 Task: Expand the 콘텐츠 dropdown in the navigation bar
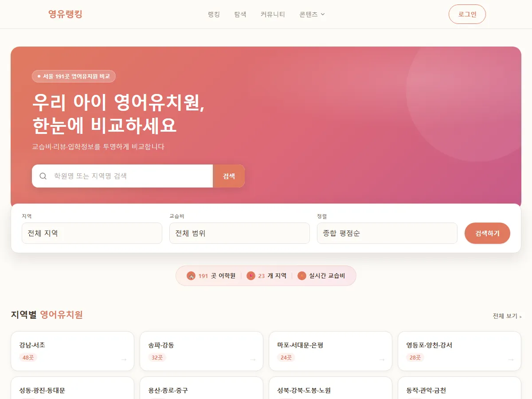[312, 14]
